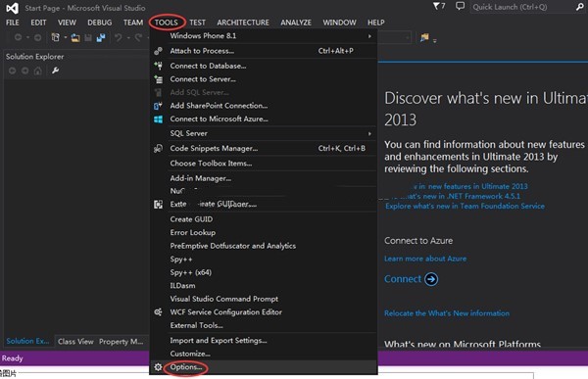Click the Attach to Process gears icon
The height and width of the screenshot is (379, 588).
pos(158,51)
